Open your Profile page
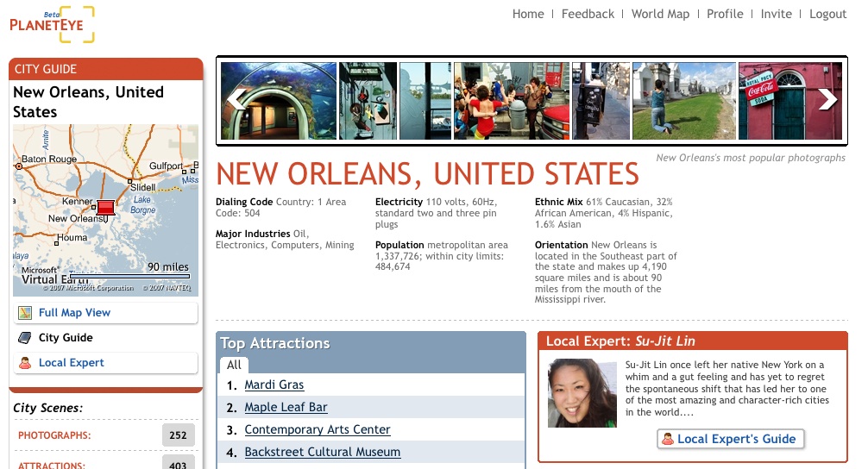 (x=725, y=14)
